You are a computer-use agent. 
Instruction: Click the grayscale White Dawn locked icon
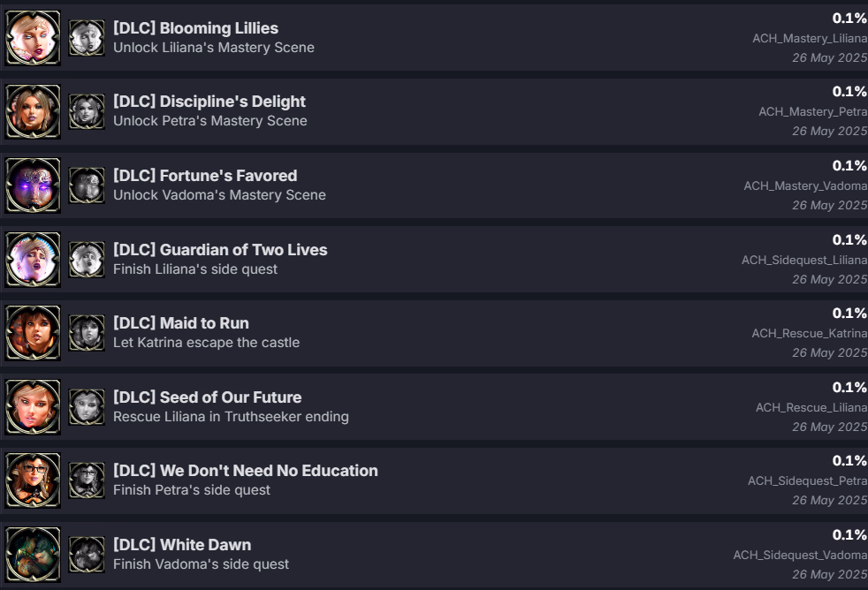click(x=87, y=556)
